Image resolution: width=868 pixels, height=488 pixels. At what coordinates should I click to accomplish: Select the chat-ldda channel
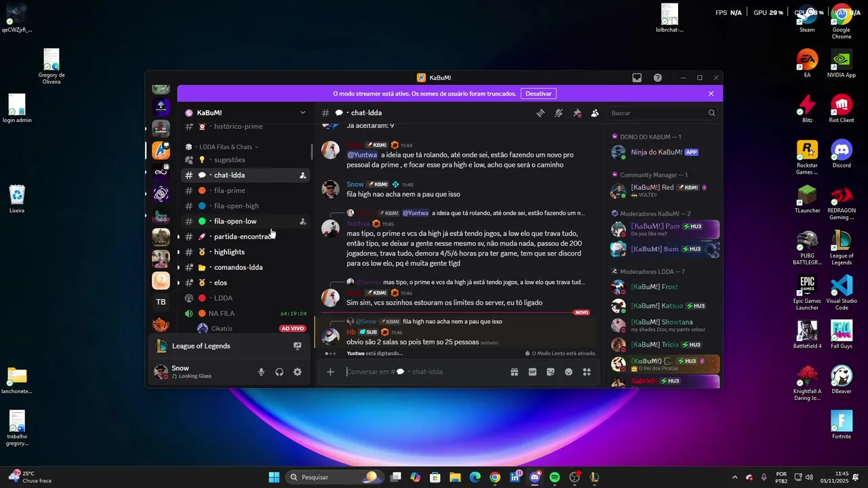pyautogui.click(x=245, y=176)
